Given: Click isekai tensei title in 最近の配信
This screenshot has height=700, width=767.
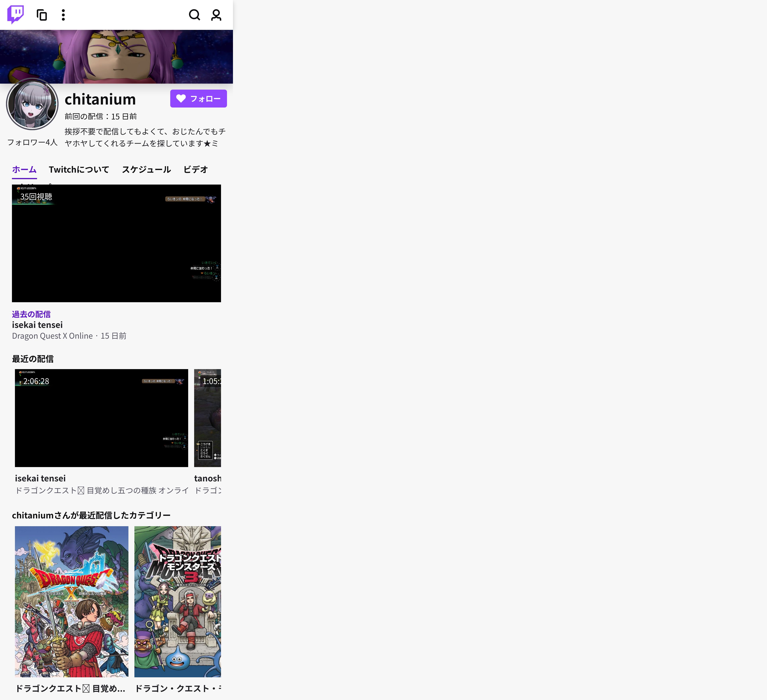Looking at the screenshot, I should 40,479.
